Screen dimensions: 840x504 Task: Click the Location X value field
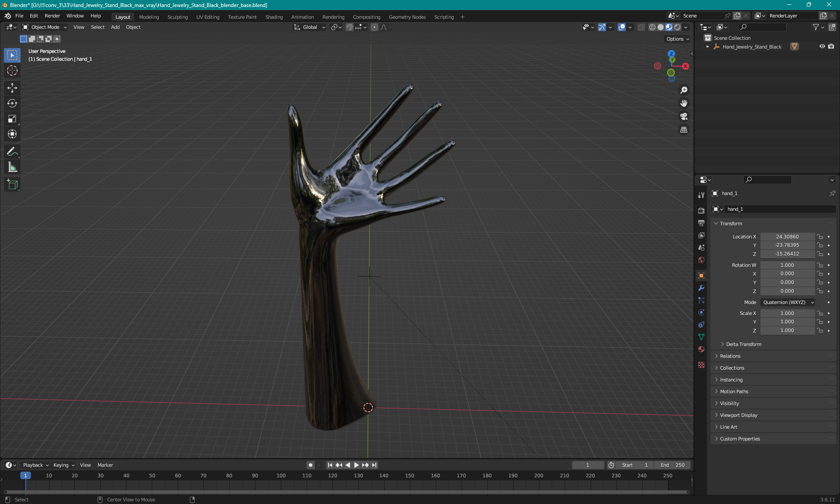[x=787, y=237]
